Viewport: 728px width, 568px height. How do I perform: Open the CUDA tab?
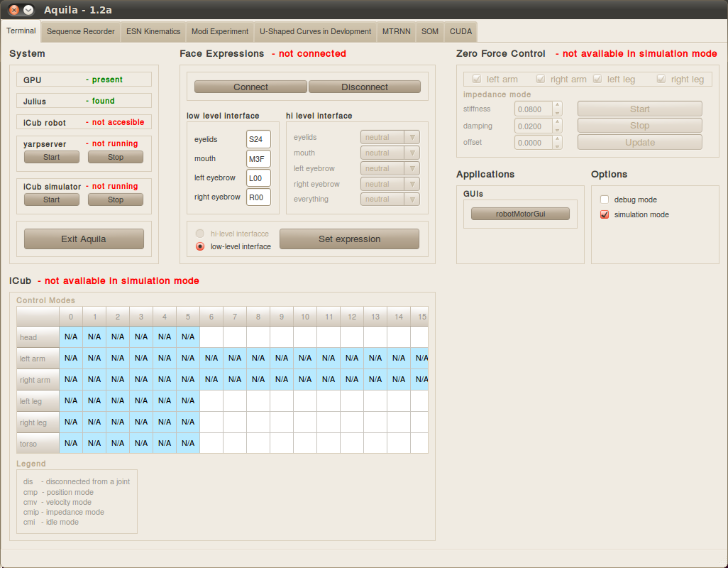pos(460,31)
